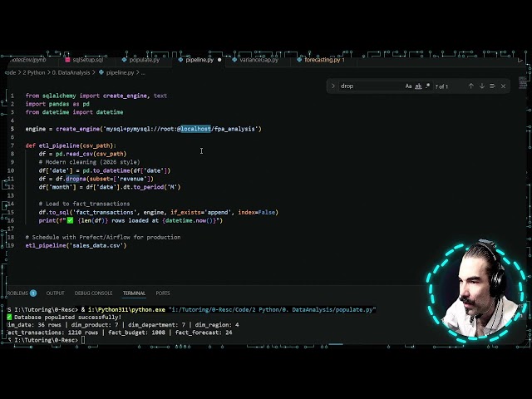Click the pink SQL file icon on sqlSetup.sql tab
Viewport: 532px width, 399px height.
tap(67, 60)
